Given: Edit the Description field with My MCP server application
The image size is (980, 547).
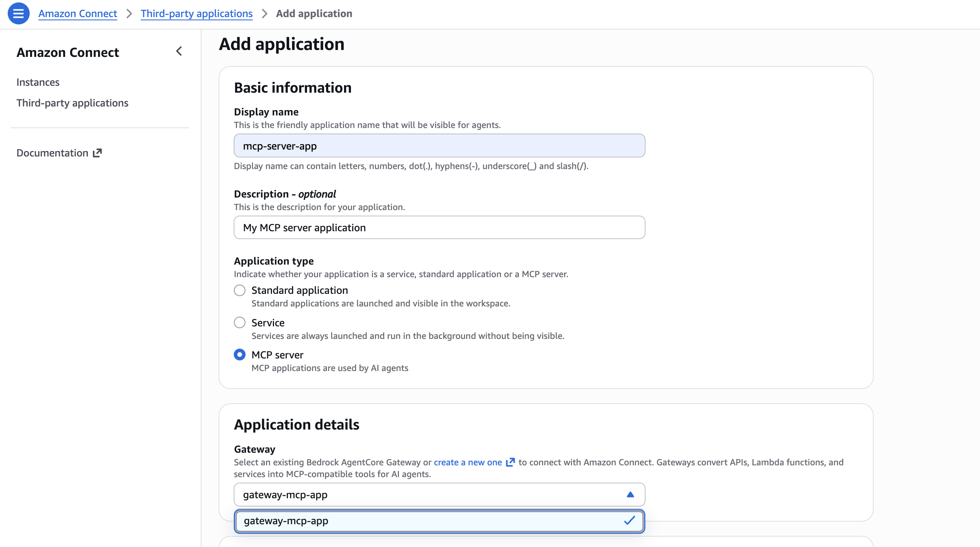Looking at the screenshot, I should (438, 227).
